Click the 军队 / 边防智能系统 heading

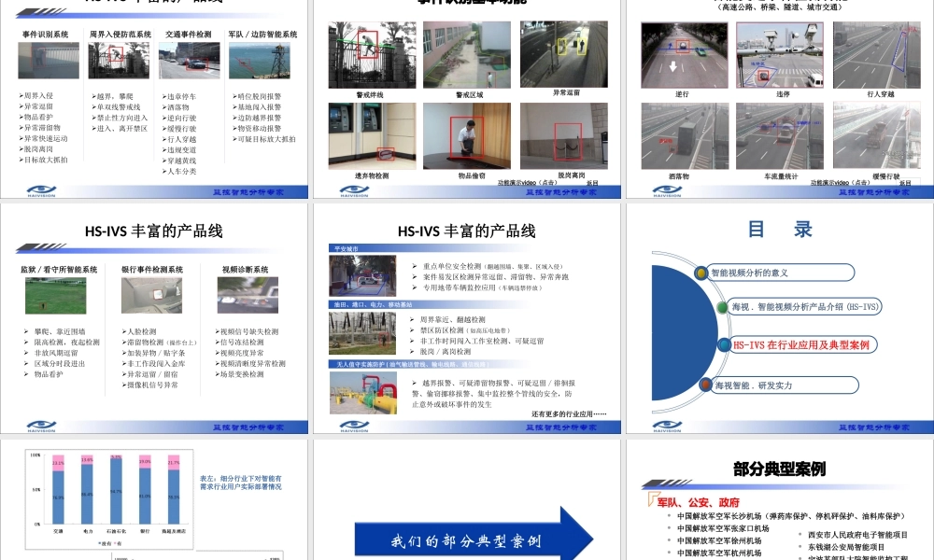(x=262, y=35)
